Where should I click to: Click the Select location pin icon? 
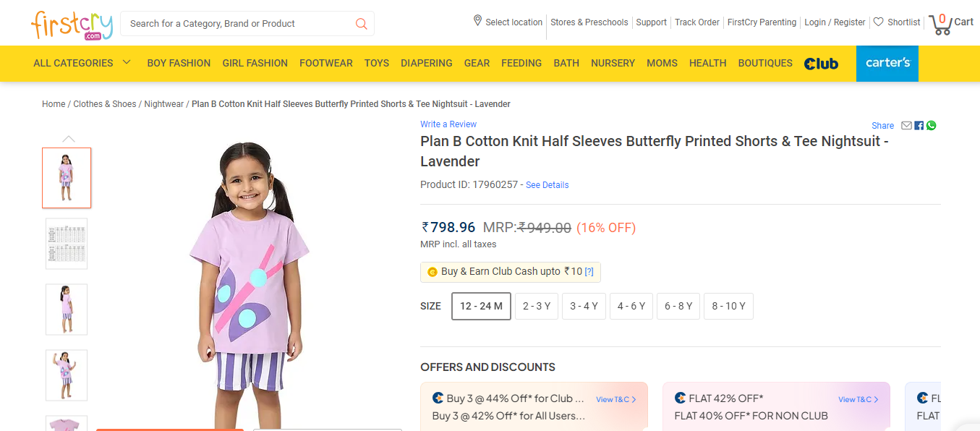click(x=477, y=21)
